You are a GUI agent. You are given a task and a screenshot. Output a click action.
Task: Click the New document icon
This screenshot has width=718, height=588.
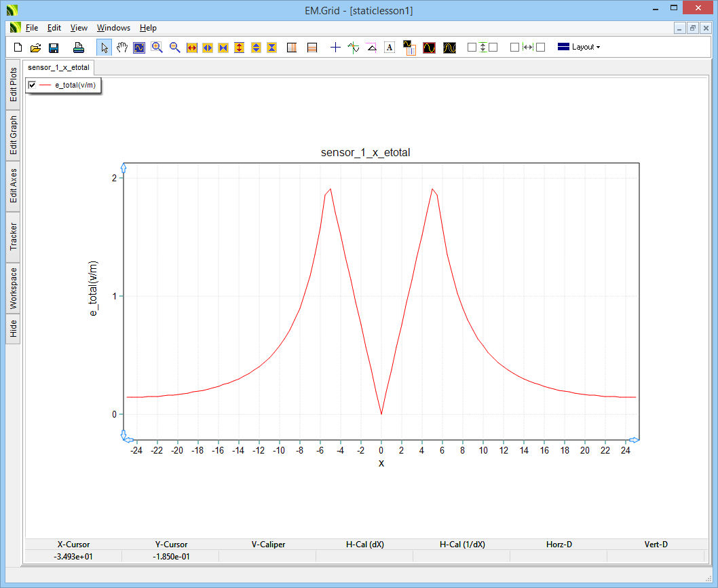pos(18,48)
